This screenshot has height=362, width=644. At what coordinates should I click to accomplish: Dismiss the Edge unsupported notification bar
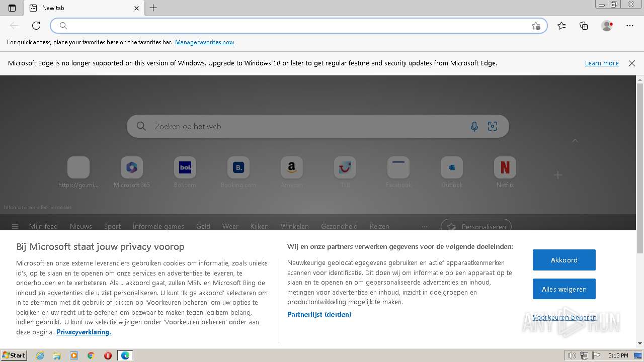(632, 63)
